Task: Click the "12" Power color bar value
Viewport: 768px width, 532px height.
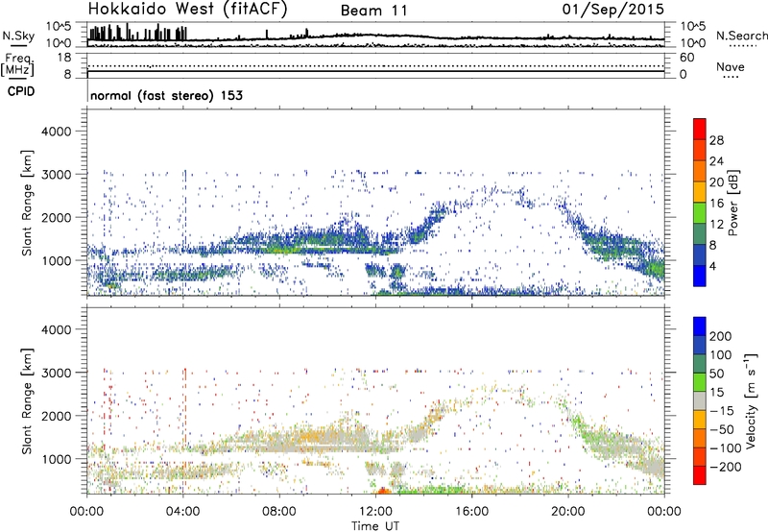Action: [x=716, y=225]
